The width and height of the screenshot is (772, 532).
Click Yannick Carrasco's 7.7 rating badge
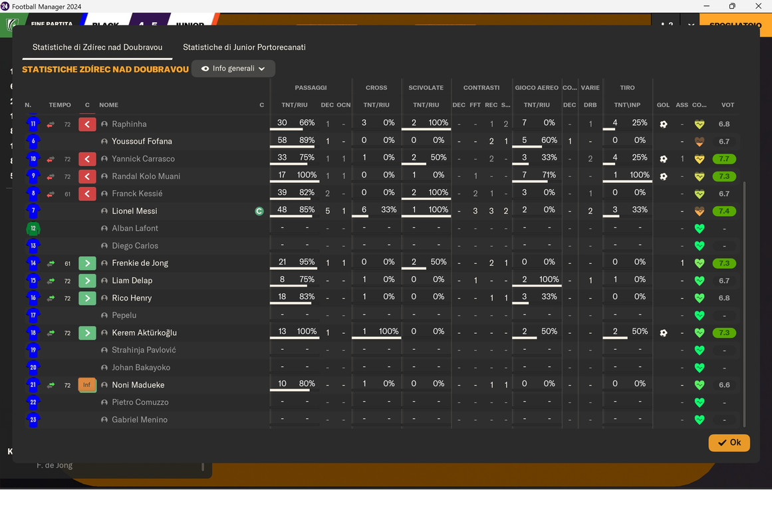pos(723,159)
